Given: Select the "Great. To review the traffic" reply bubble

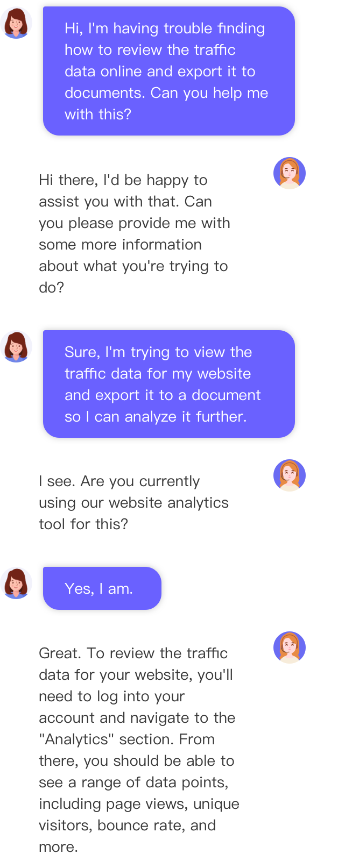Looking at the screenshot, I should pyautogui.click(x=139, y=750).
